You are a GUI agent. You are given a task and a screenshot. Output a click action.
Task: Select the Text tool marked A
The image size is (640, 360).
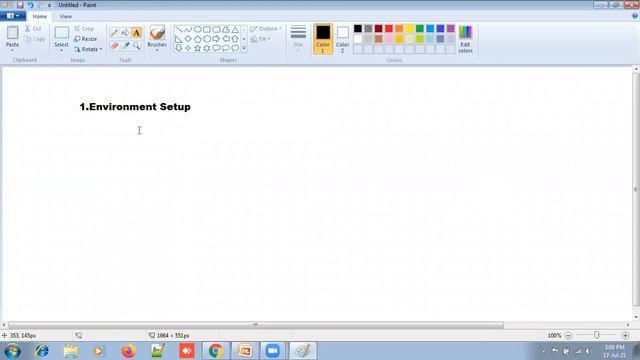coord(136,33)
